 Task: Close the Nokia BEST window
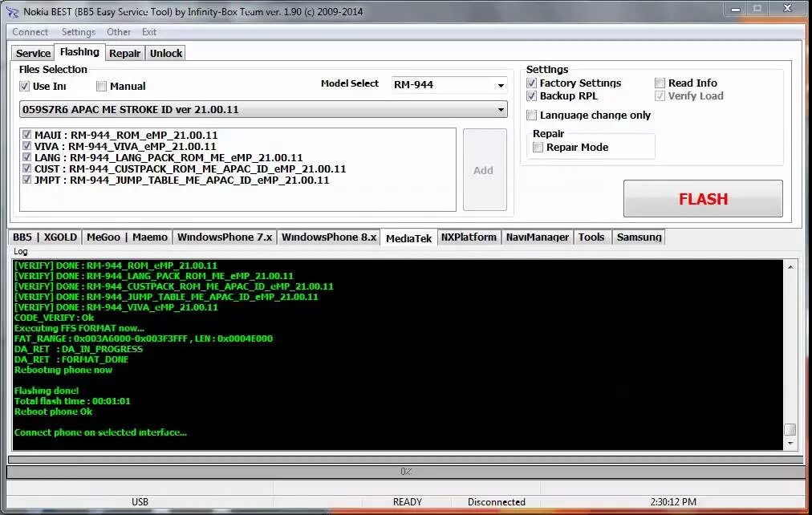click(787, 9)
